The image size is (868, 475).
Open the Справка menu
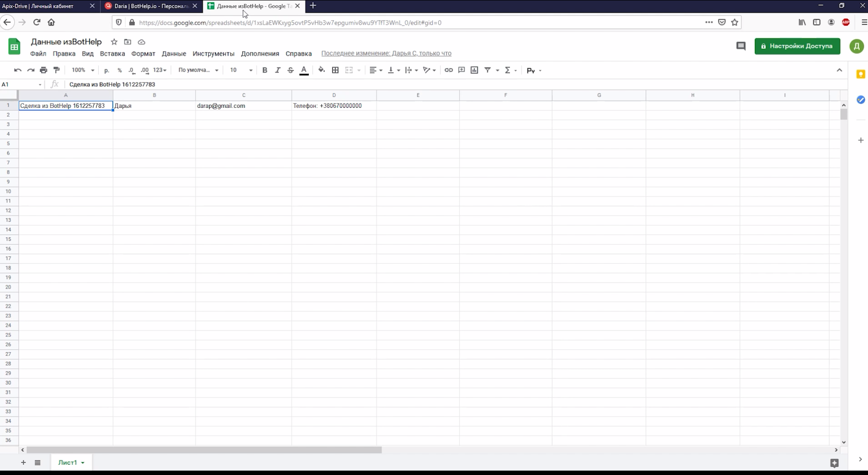click(x=298, y=53)
